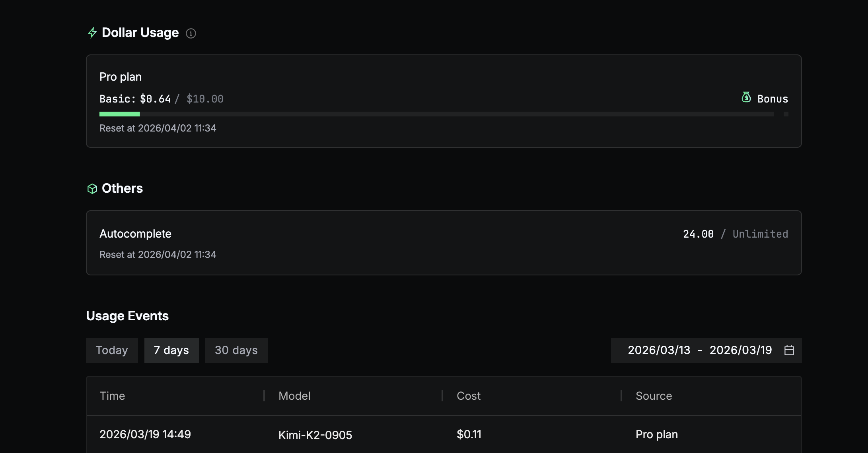This screenshot has width=868, height=453.
Task: Open the calendar icon in date range
Action: 789,350
